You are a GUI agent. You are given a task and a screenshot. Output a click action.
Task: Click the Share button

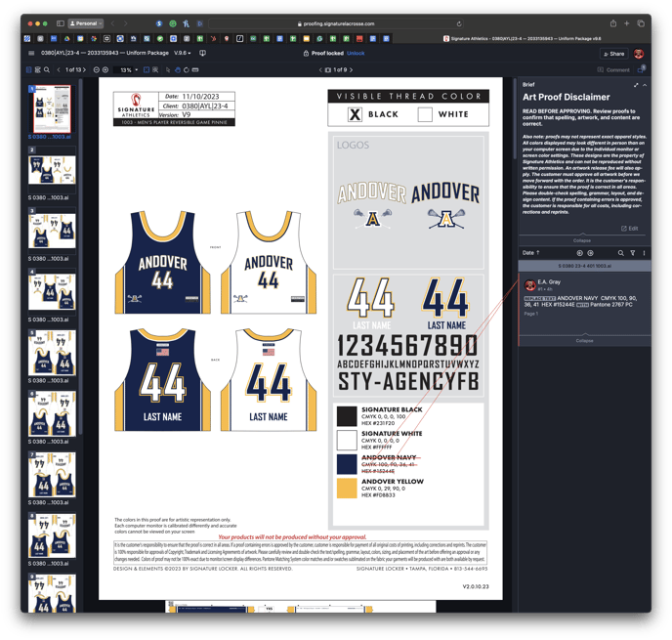click(613, 54)
